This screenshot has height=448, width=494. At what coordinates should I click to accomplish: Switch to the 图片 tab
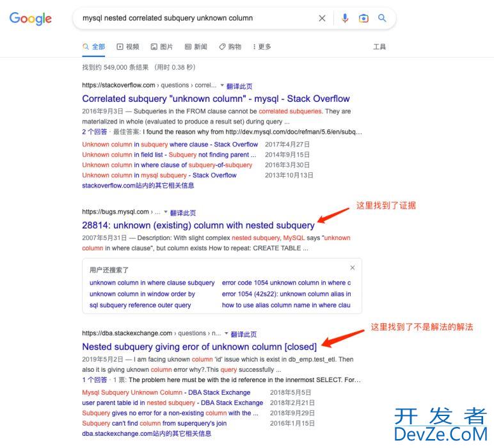[x=162, y=47]
